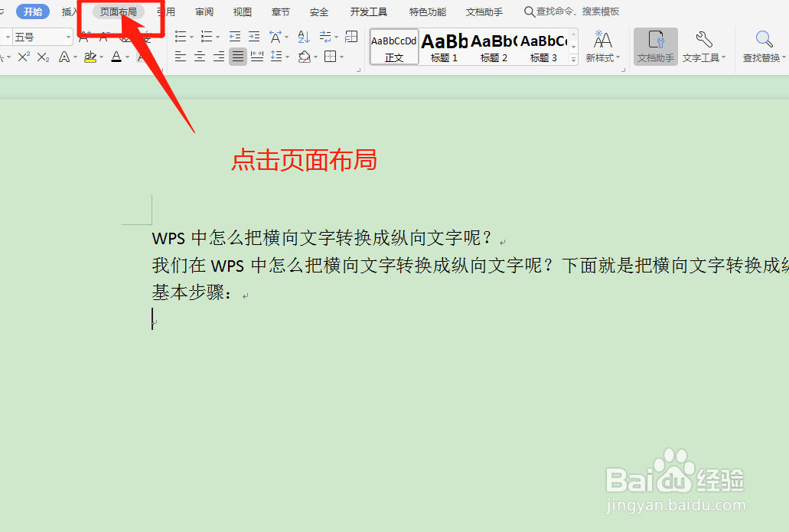Expand the font color dropdown arrow
789x532 pixels.
pos(127,57)
